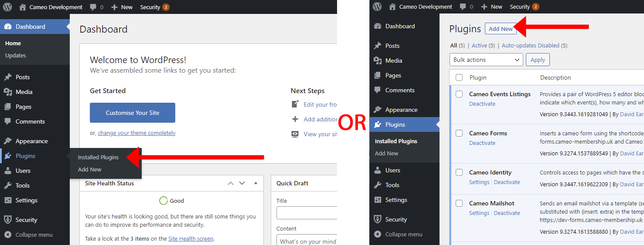The height and width of the screenshot is (245, 644).
Task: Click Customise Your Site button
Action: click(x=133, y=113)
